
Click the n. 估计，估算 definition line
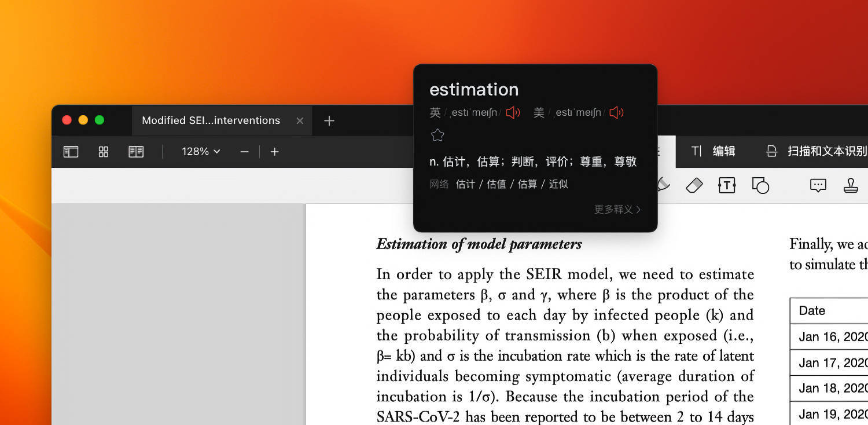[533, 162]
